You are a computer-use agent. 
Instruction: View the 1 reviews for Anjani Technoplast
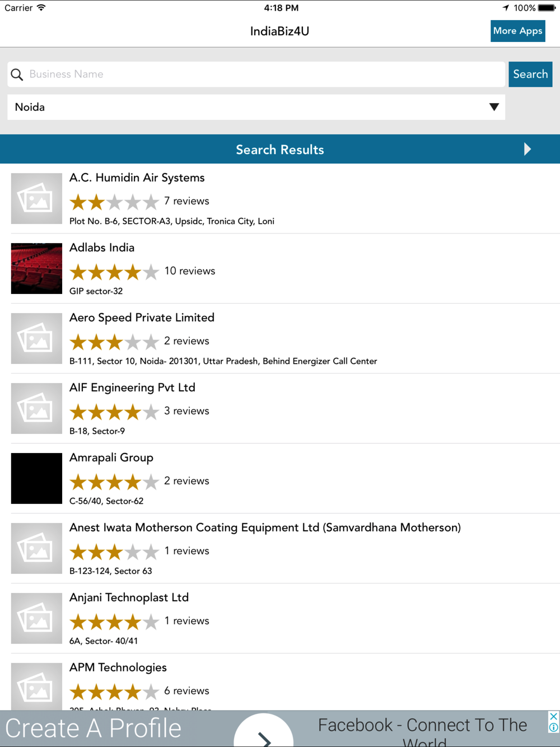tap(186, 621)
